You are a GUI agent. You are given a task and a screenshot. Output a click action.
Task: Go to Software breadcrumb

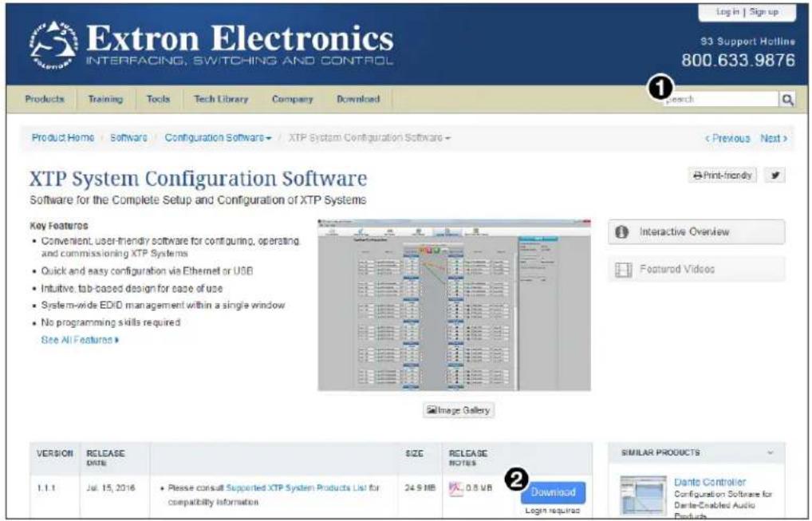[x=128, y=138]
